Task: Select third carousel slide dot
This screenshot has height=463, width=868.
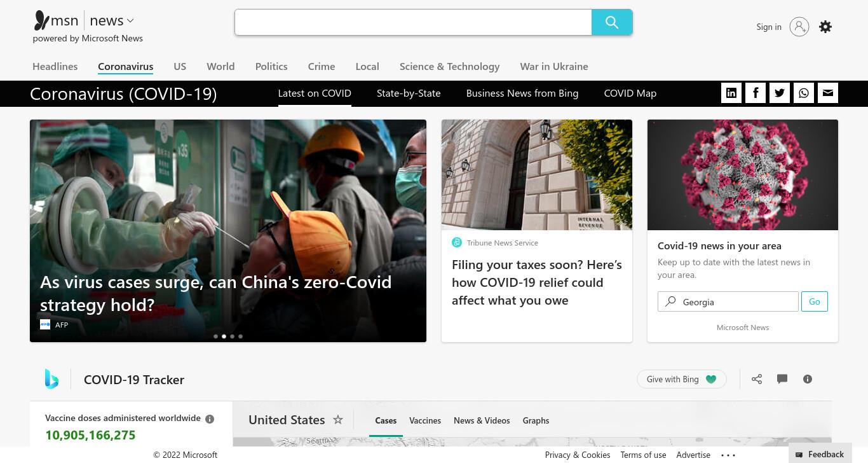Action: 232,336
